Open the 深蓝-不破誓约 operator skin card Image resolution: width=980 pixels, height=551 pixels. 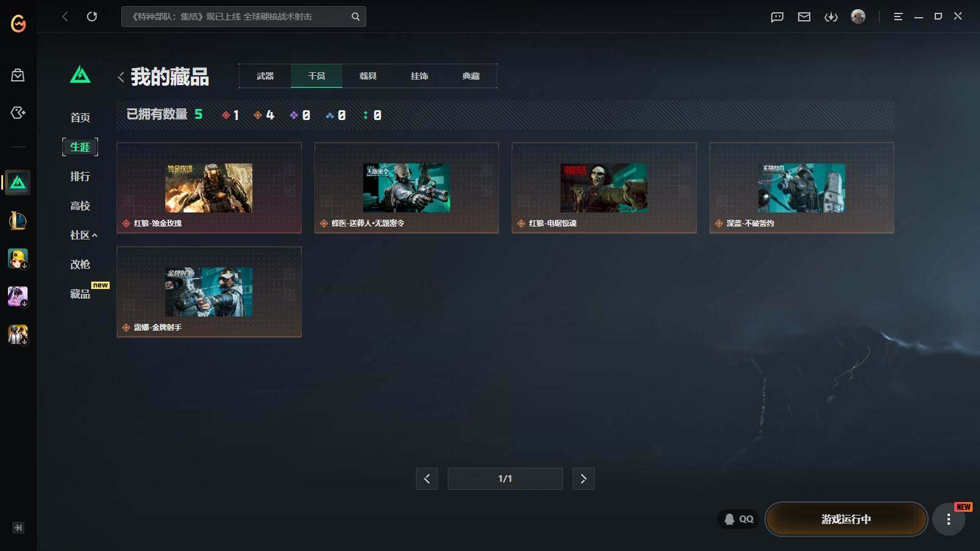tap(802, 188)
